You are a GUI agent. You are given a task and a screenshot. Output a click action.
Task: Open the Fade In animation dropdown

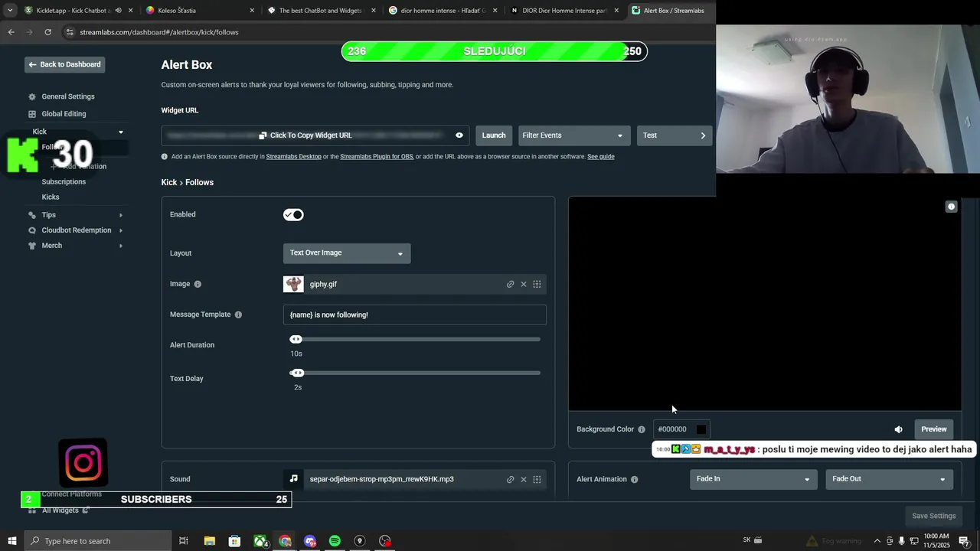(x=753, y=479)
